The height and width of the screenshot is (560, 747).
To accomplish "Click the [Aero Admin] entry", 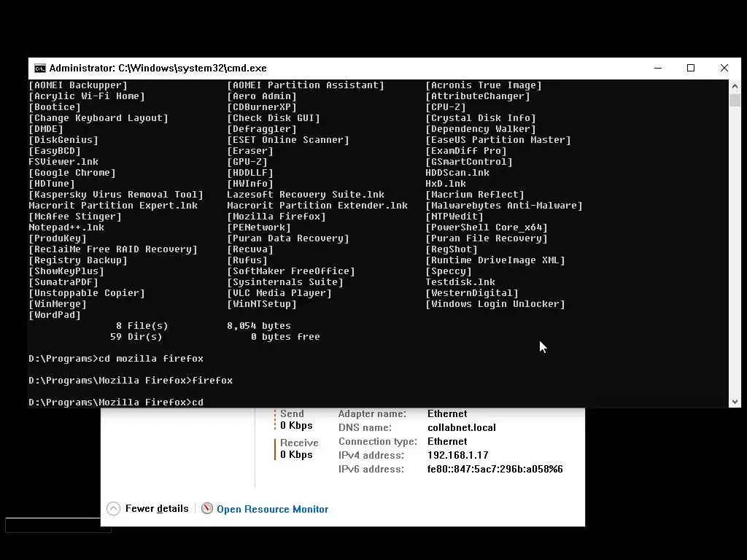I will pos(262,96).
